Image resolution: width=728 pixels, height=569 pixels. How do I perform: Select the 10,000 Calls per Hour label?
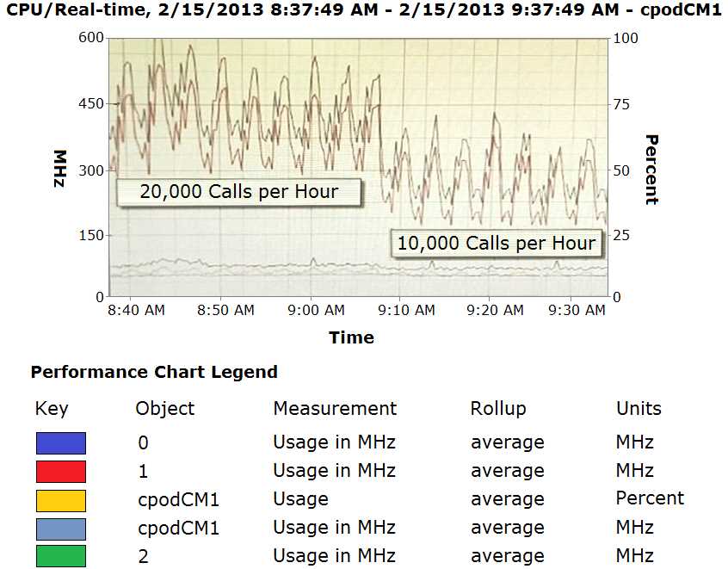(x=496, y=244)
